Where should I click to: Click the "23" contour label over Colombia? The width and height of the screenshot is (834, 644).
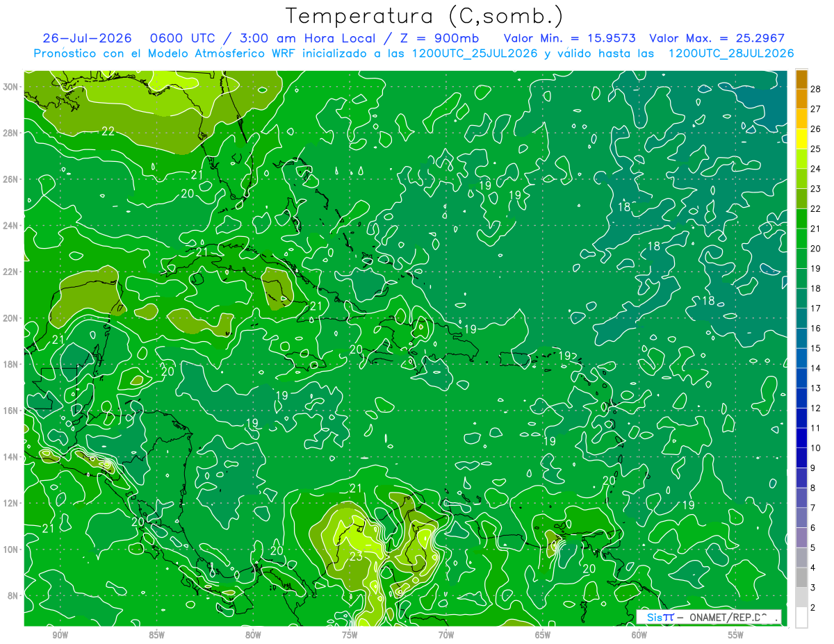pyautogui.click(x=355, y=556)
